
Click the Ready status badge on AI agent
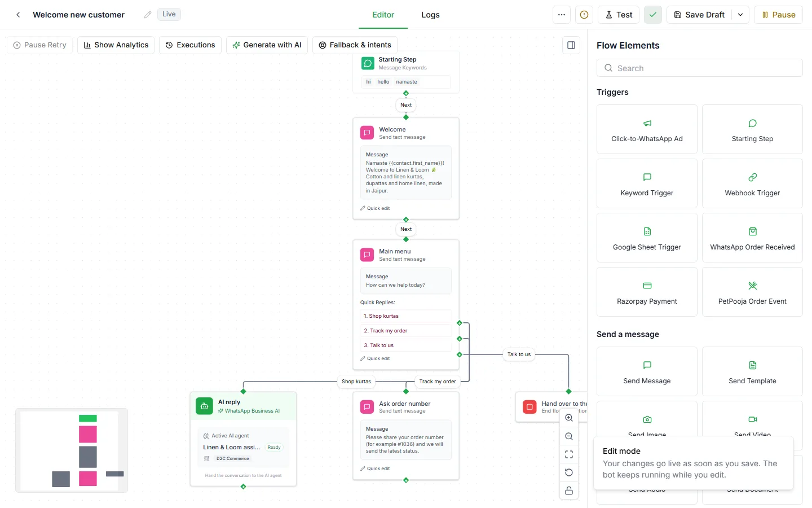click(274, 447)
